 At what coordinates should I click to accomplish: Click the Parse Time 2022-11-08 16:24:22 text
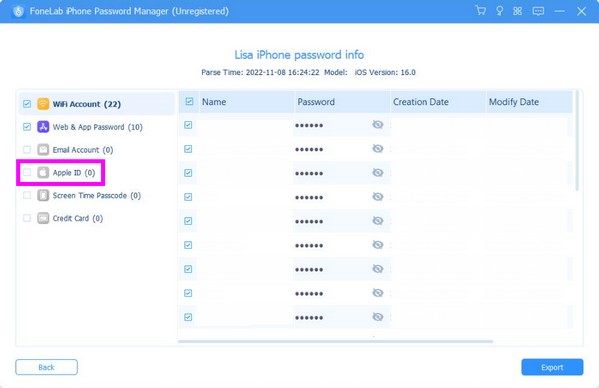tap(260, 72)
